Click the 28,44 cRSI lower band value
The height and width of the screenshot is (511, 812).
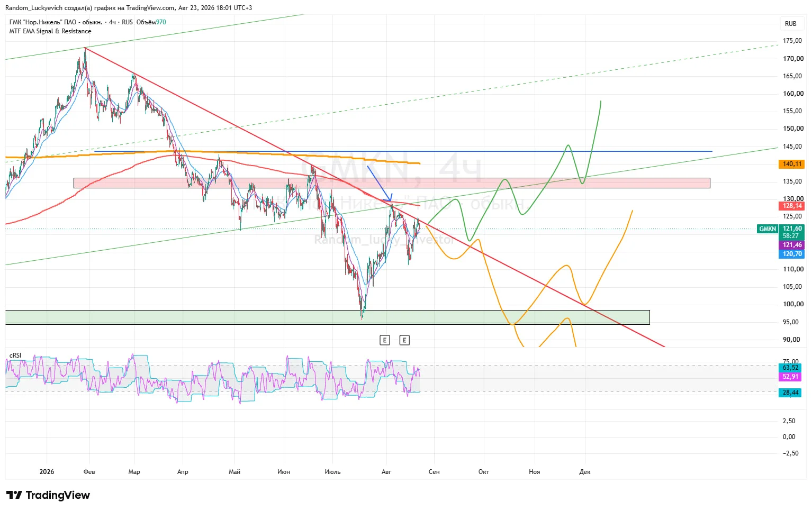pos(790,393)
